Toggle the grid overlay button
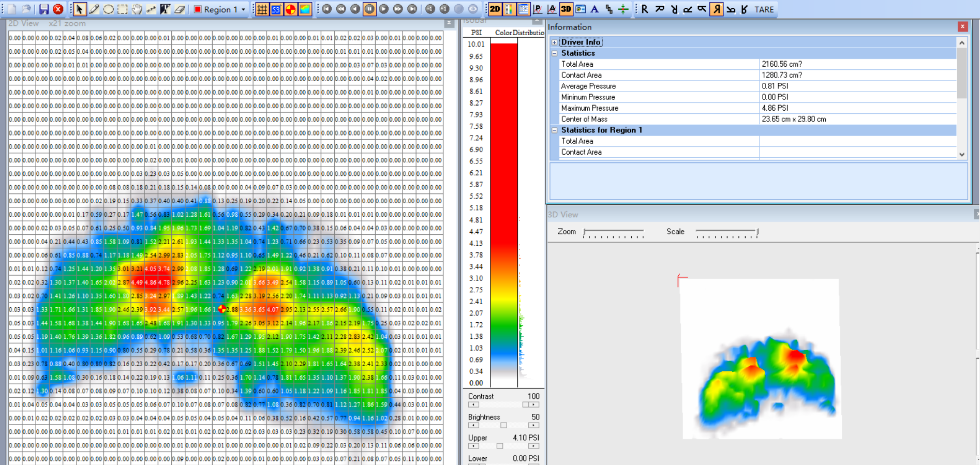 click(262, 9)
